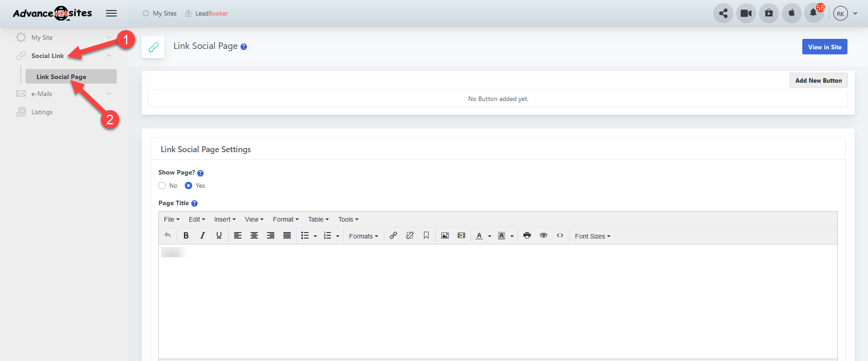
Task: Select the Yes radio for Show Page
Action: coord(188,186)
